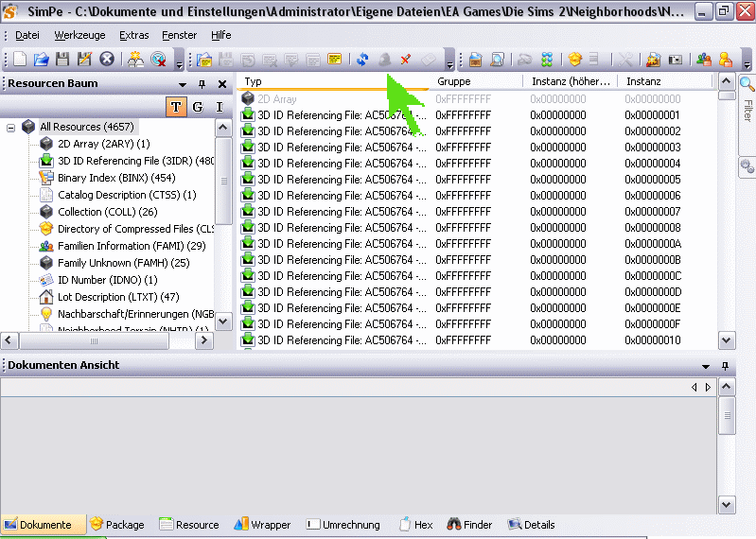Click the yellow note toolbar icon
Viewport: 756px width, 539px height.
pos(334,60)
